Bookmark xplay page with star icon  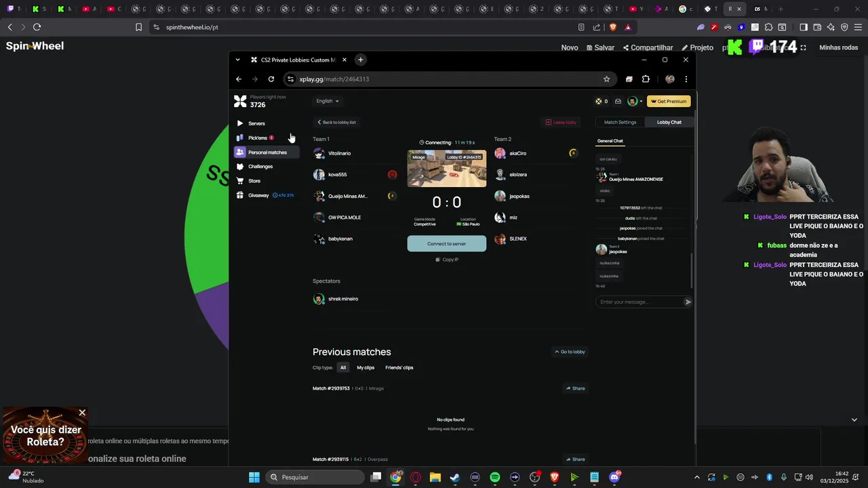(606, 79)
